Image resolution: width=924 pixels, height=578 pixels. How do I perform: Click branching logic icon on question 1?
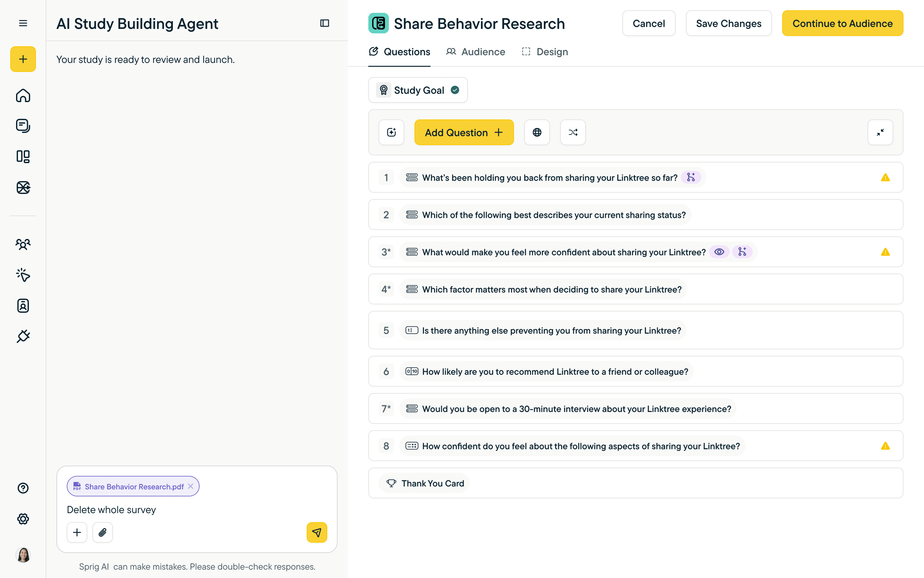(x=691, y=177)
